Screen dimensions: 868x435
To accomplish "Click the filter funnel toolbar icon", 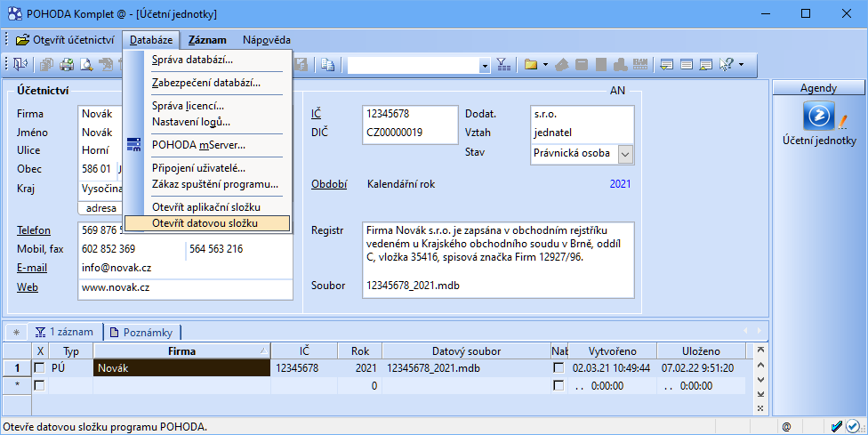I will click(x=503, y=65).
